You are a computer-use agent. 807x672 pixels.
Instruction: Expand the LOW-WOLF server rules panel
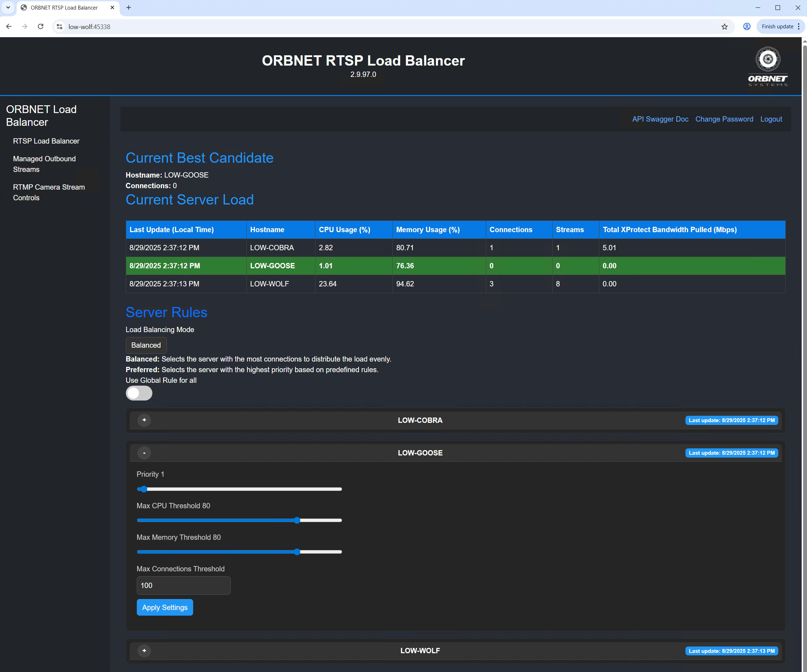pyautogui.click(x=144, y=650)
